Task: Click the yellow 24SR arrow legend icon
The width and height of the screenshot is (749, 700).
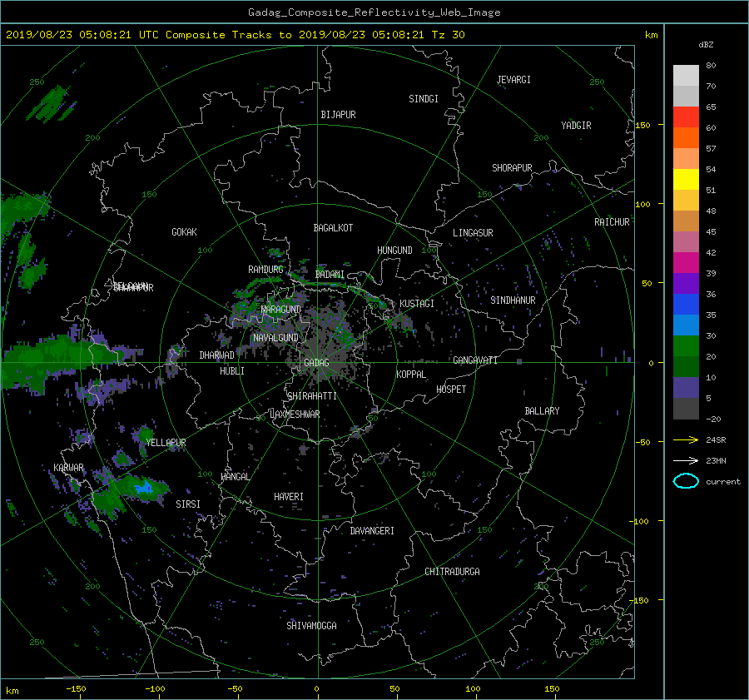Action: tap(686, 439)
